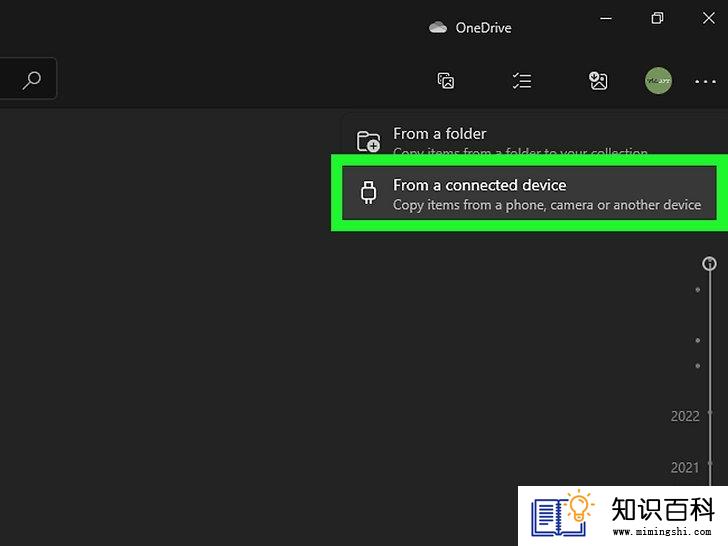Select From a connected device
The height and width of the screenshot is (546, 728).
(x=529, y=193)
